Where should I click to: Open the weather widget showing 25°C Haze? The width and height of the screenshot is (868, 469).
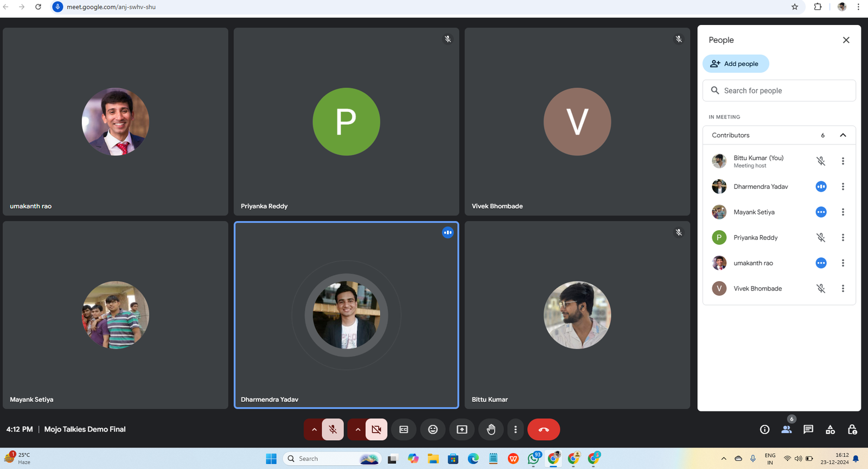click(17, 458)
